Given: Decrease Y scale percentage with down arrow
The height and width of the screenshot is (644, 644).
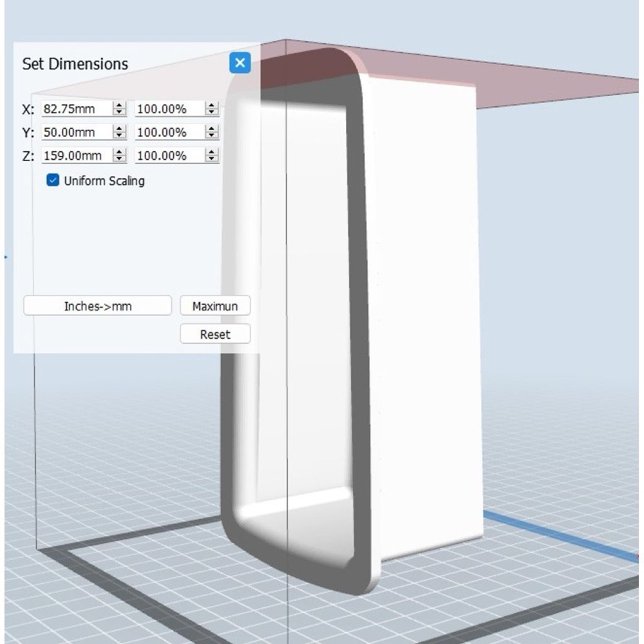Looking at the screenshot, I should [x=212, y=136].
